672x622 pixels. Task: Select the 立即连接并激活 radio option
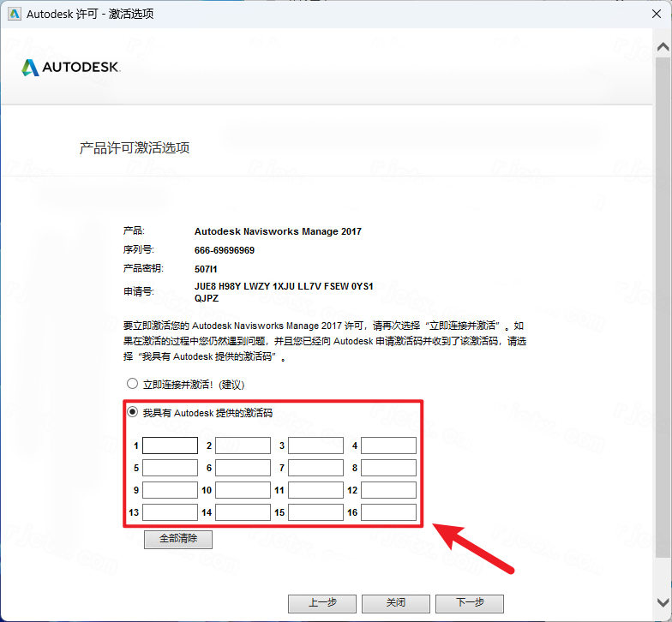pos(132,384)
